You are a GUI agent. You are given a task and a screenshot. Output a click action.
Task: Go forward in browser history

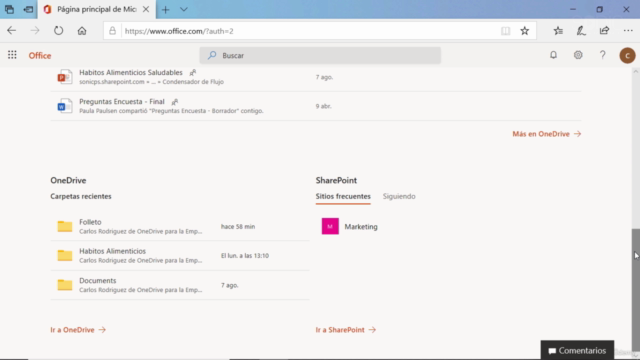(x=35, y=31)
